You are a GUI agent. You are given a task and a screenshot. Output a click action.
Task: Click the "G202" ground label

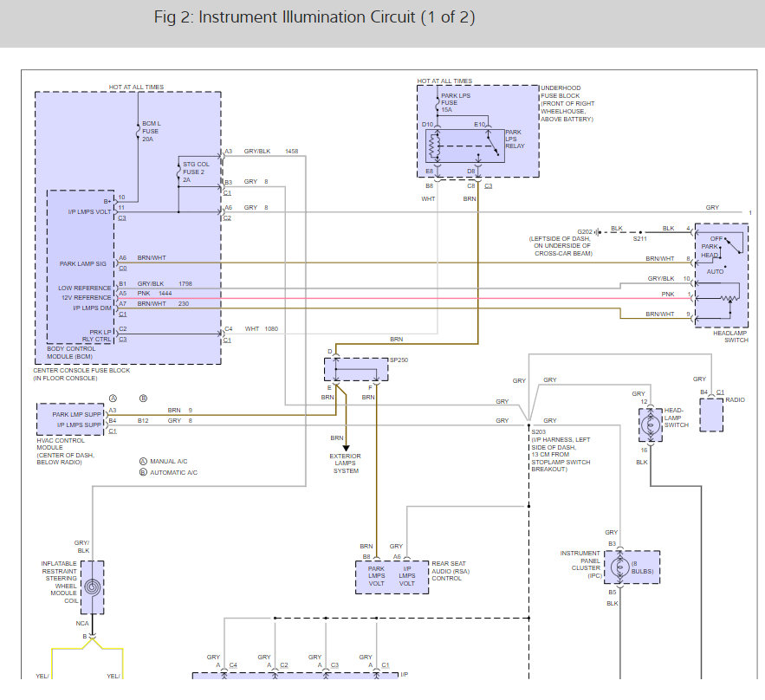tap(585, 231)
